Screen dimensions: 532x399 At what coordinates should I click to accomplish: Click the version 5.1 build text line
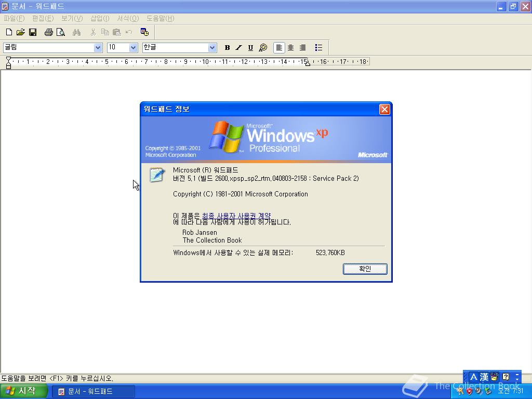click(x=265, y=179)
